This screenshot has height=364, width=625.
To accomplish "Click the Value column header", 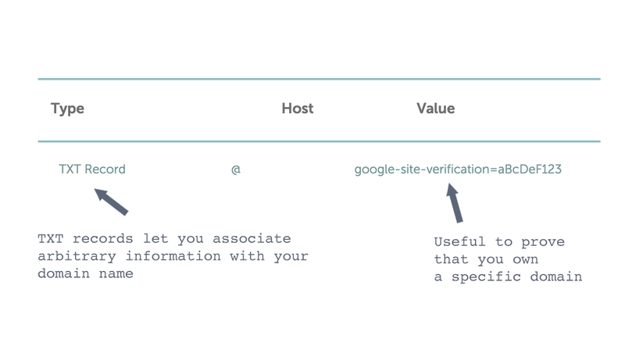I will (436, 108).
